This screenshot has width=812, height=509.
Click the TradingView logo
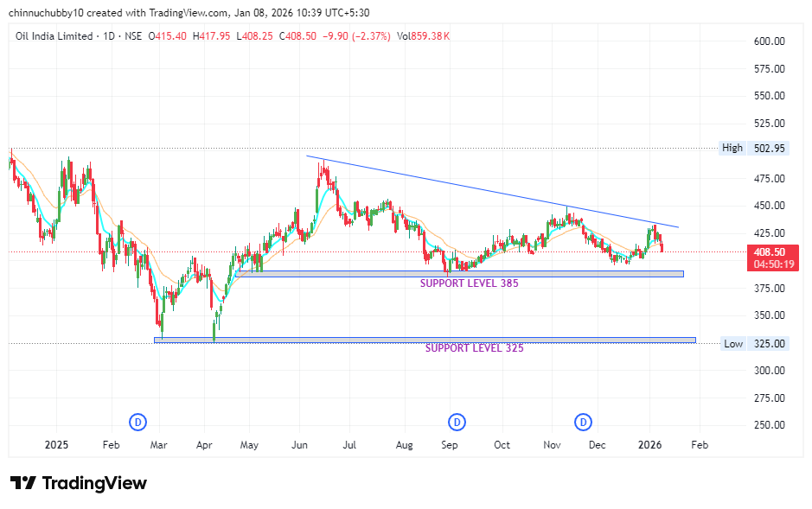point(79,483)
